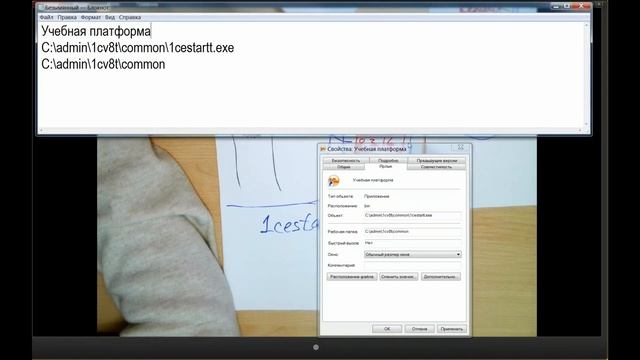This screenshot has width=640, height=360.
Task: Open the Правка menu in Notepad
Action: click(67, 18)
